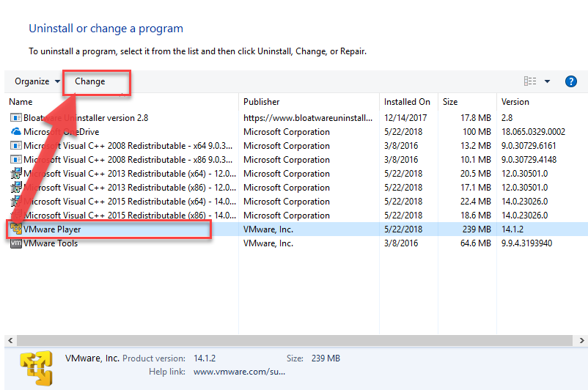Click version 18.065.0329.0002 cell
The image size is (588, 390).
pyautogui.click(x=533, y=132)
